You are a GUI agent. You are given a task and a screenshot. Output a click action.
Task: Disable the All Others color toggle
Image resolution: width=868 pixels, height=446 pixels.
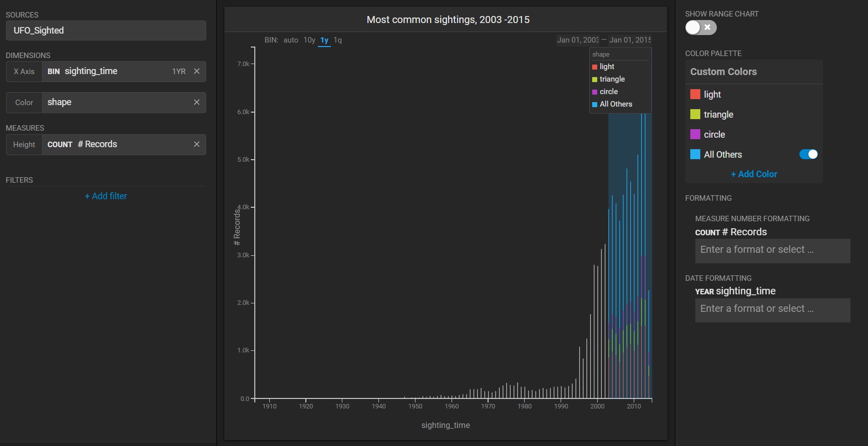pyautogui.click(x=808, y=154)
